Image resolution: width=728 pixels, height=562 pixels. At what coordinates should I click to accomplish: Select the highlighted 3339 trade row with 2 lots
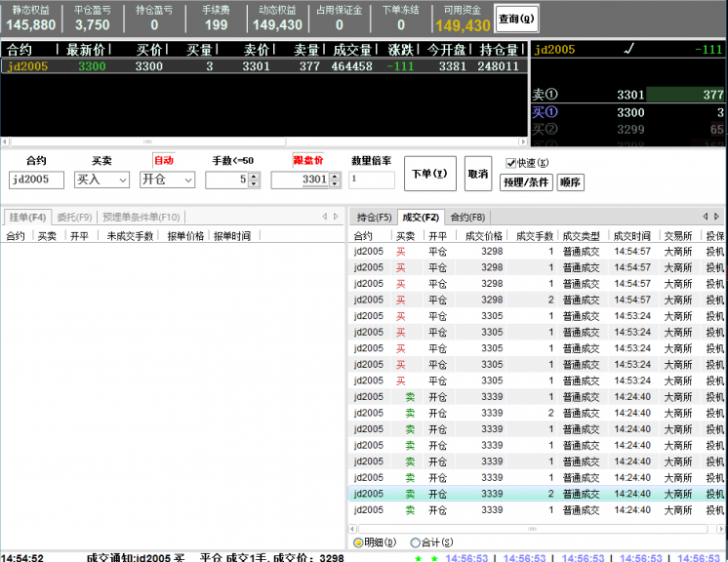pyautogui.click(x=537, y=494)
